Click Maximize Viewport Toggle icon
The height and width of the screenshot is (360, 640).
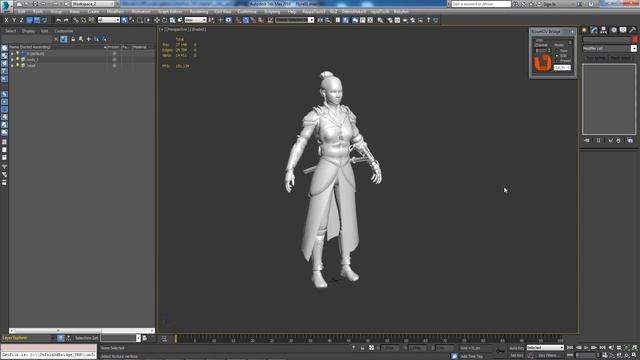tap(634, 356)
